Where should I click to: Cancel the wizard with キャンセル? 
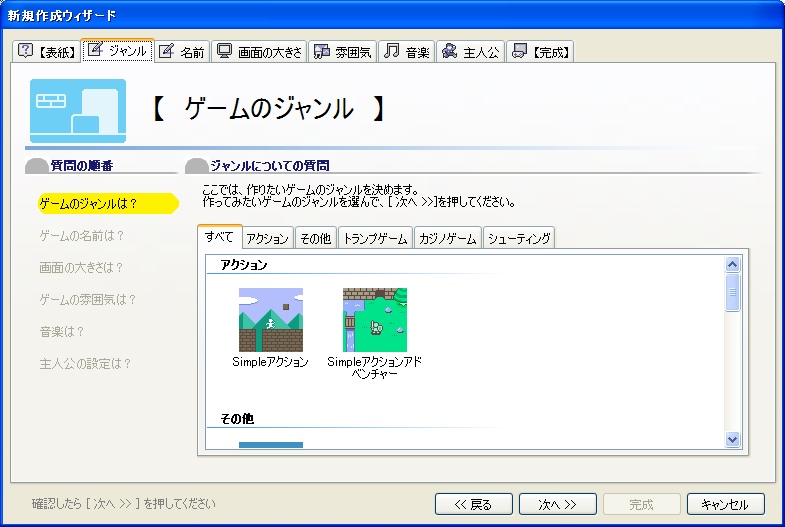click(x=725, y=504)
